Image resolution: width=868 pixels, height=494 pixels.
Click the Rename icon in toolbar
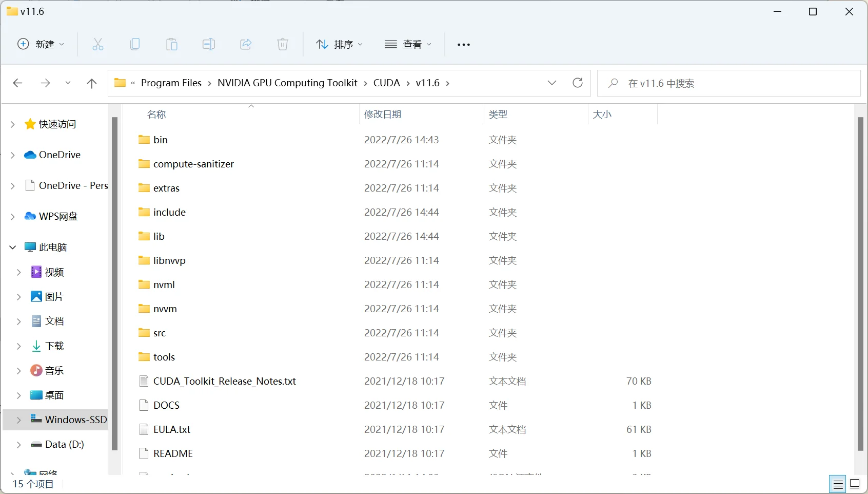click(209, 45)
